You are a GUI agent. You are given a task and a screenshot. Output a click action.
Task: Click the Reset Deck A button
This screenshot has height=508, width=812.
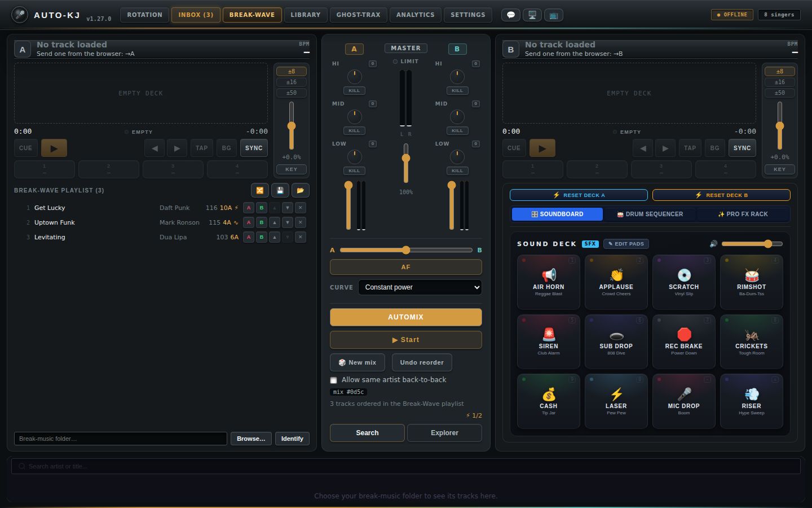coord(579,195)
